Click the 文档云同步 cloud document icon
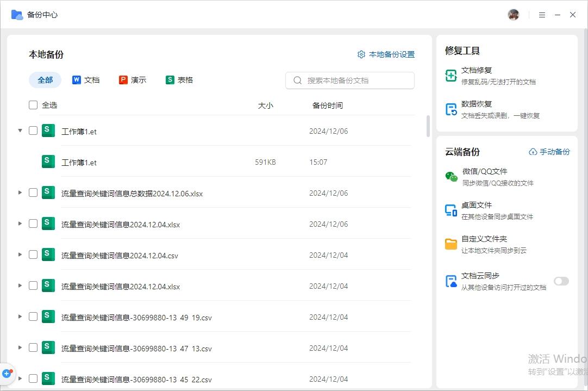 point(451,281)
